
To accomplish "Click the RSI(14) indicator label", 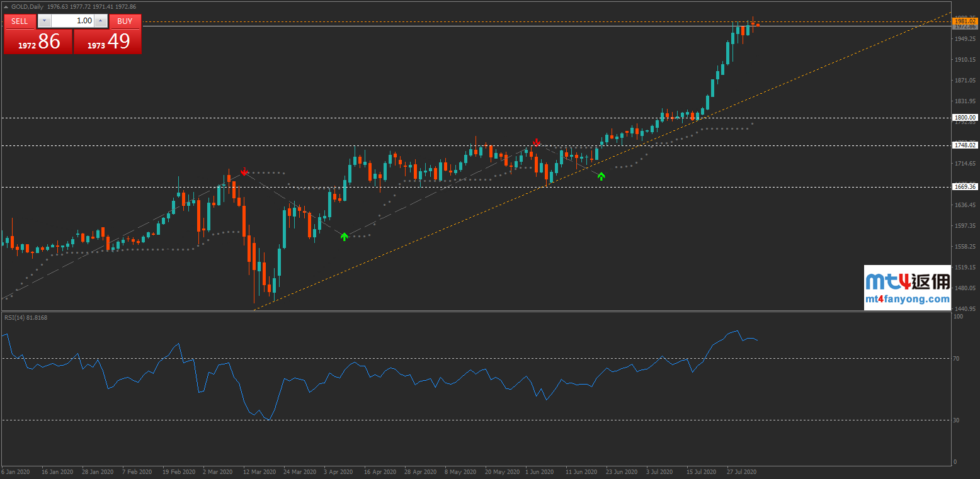I will (x=26, y=318).
